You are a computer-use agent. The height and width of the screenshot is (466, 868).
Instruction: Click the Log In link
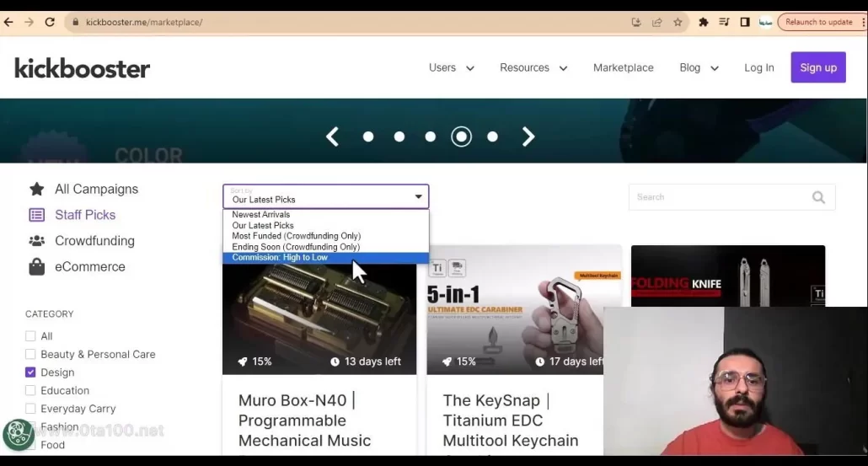tap(758, 67)
